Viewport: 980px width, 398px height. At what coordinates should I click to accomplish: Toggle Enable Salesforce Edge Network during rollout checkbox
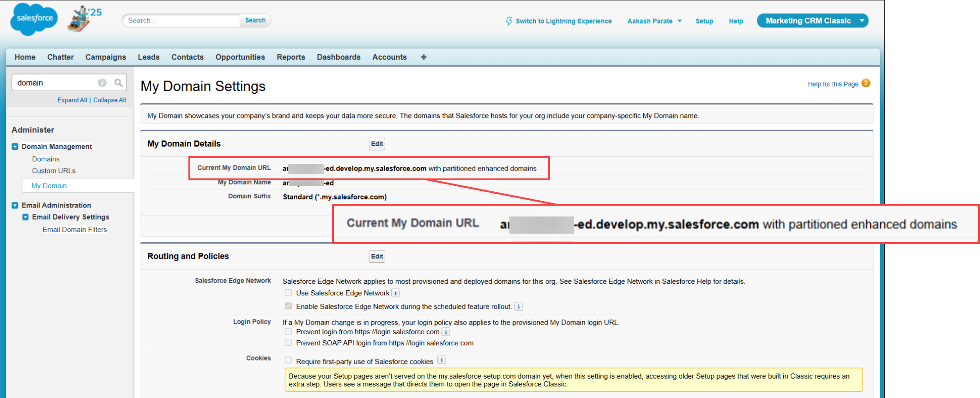(288, 306)
